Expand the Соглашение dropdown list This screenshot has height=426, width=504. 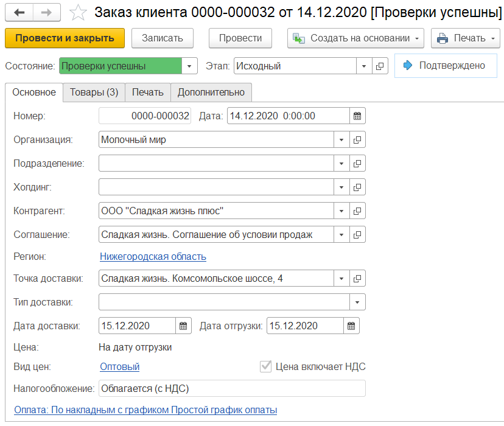(341, 234)
